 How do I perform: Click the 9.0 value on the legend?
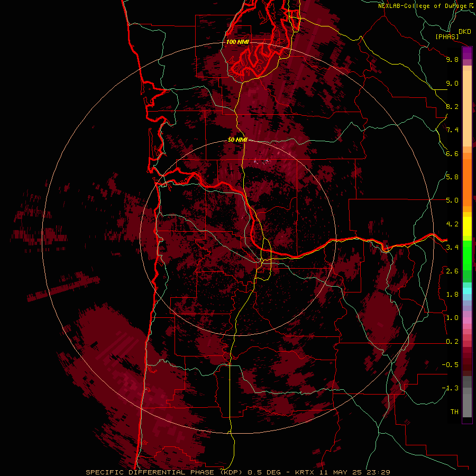coord(452,83)
